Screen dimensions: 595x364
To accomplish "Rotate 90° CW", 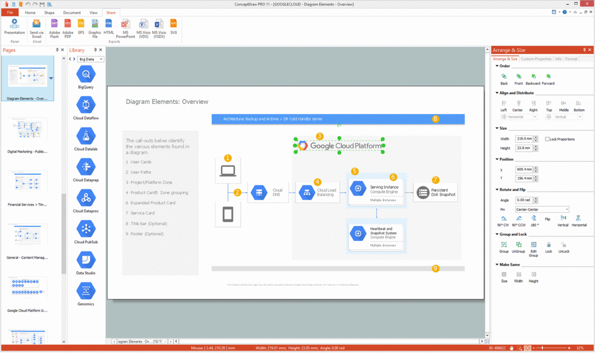I will pos(504,221).
